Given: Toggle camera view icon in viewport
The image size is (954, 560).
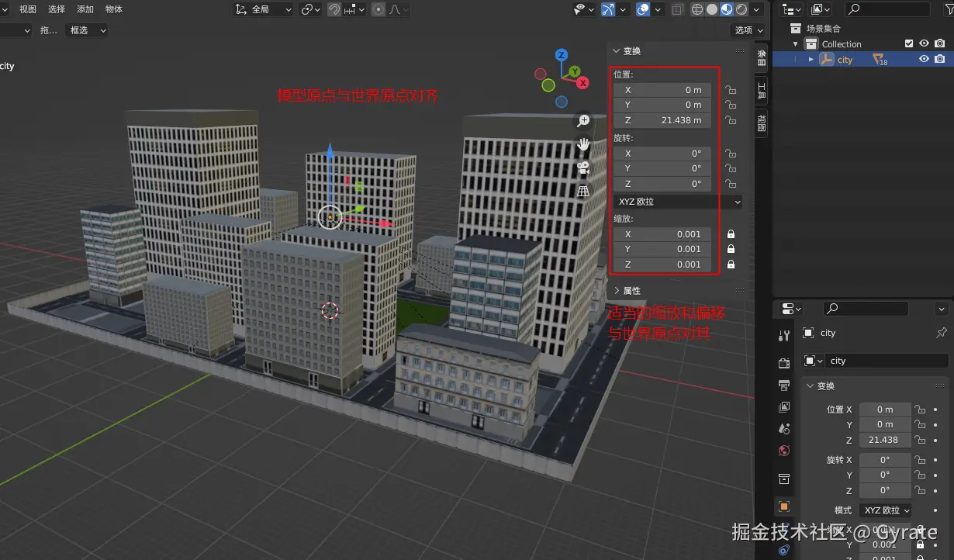Looking at the screenshot, I should 583,168.
